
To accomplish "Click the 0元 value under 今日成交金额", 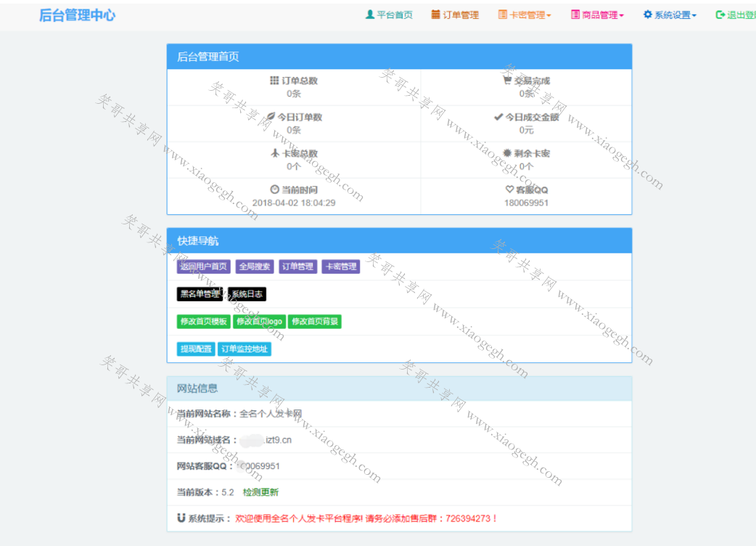I will [x=526, y=130].
